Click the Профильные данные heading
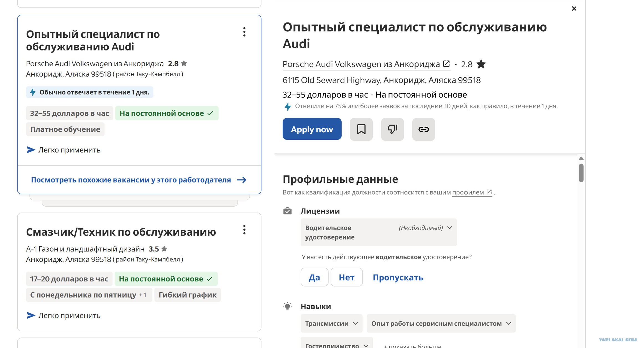 (x=340, y=179)
